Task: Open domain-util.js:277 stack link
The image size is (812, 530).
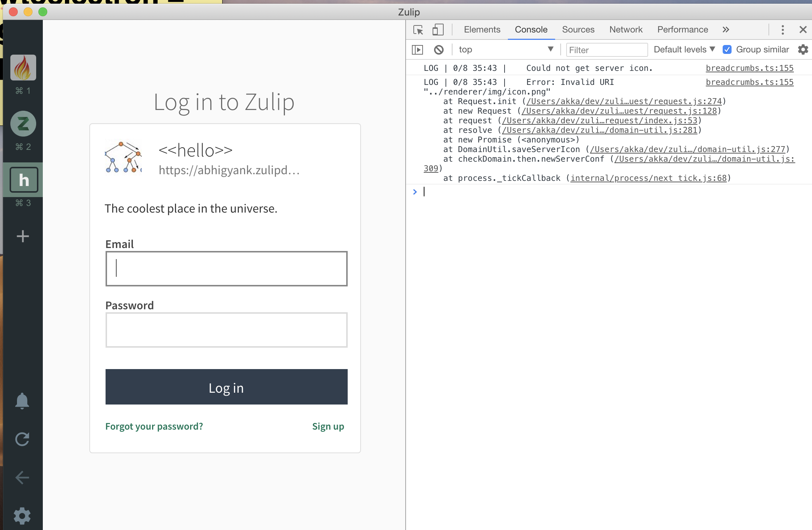Action: click(688, 149)
